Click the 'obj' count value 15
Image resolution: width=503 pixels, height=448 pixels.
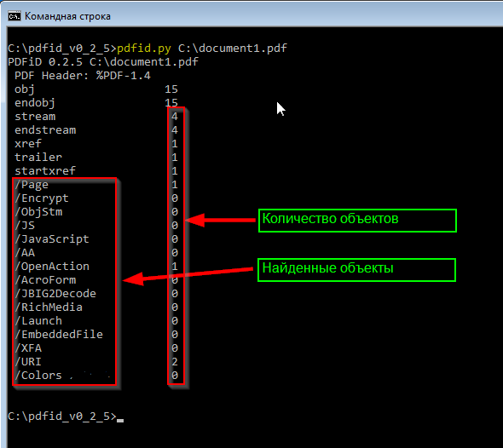point(171,89)
